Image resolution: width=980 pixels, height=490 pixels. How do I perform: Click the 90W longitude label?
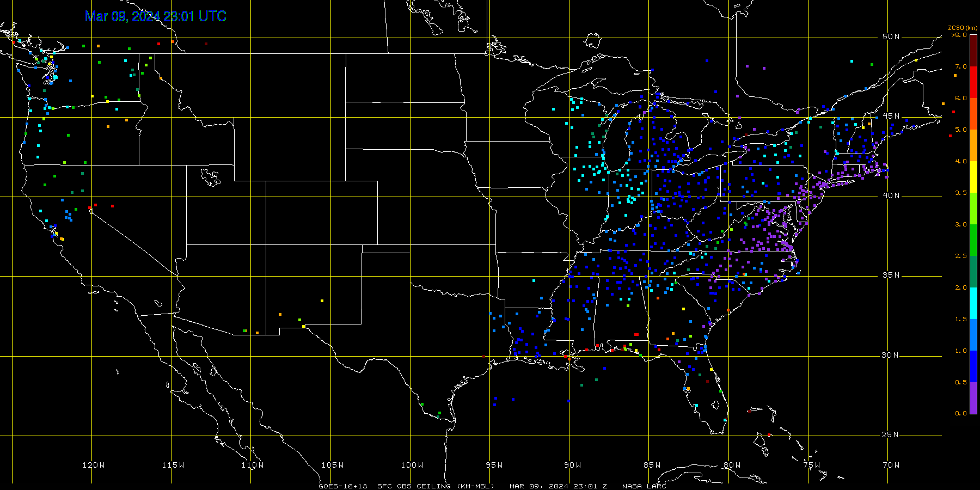[573, 465]
